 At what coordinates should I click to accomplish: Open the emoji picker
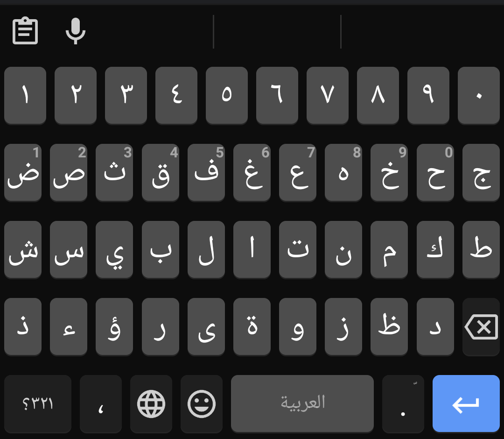coord(202,403)
